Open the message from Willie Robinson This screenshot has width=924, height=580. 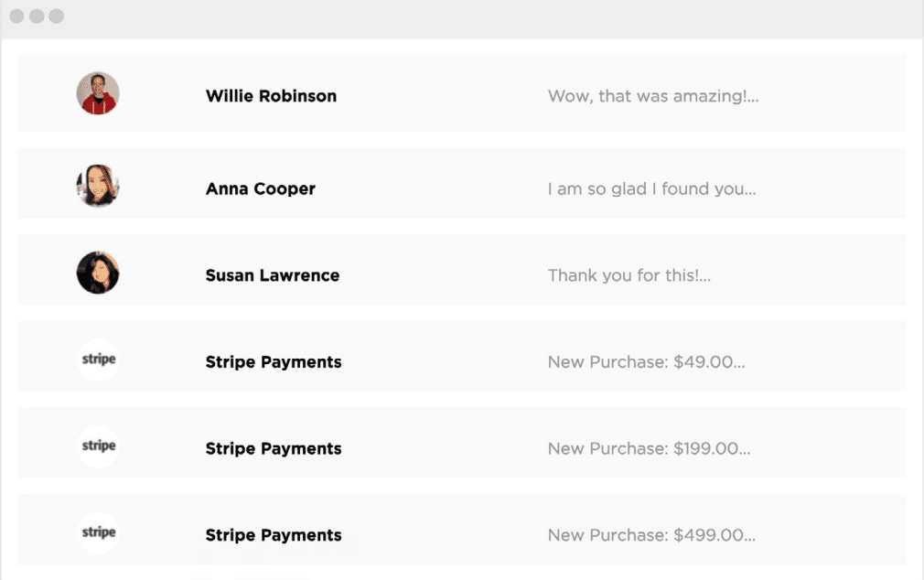click(271, 96)
